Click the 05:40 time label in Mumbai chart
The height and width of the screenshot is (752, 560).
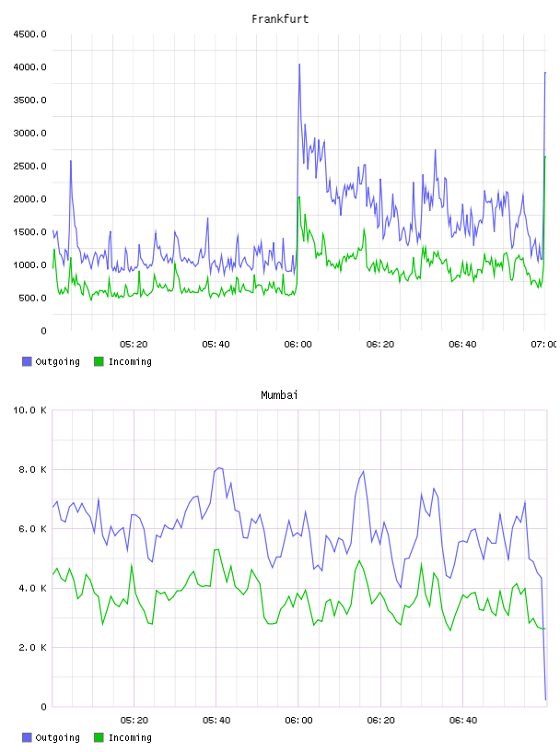click(x=216, y=721)
